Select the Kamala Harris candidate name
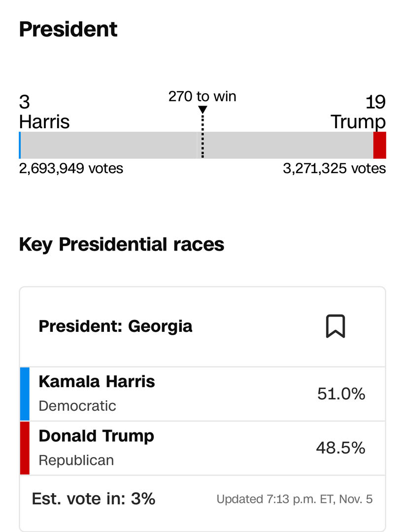This screenshot has width=405, height=532. pyautogui.click(x=97, y=382)
